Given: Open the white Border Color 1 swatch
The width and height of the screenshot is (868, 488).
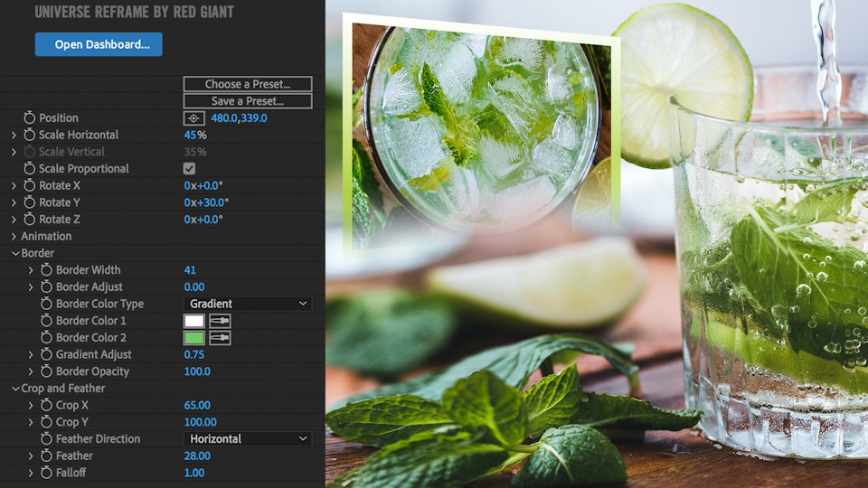Looking at the screenshot, I should pos(193,321).
